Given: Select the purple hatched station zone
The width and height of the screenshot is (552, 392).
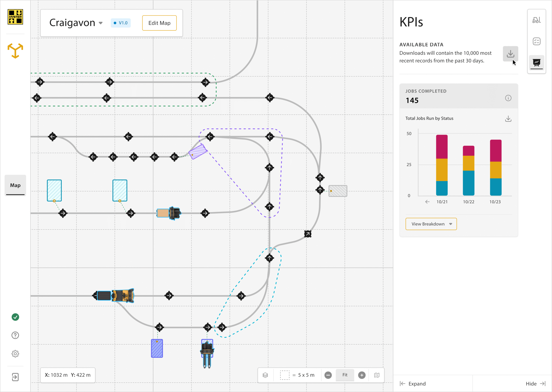Looking at the screenshot, I should pos(198,152).
